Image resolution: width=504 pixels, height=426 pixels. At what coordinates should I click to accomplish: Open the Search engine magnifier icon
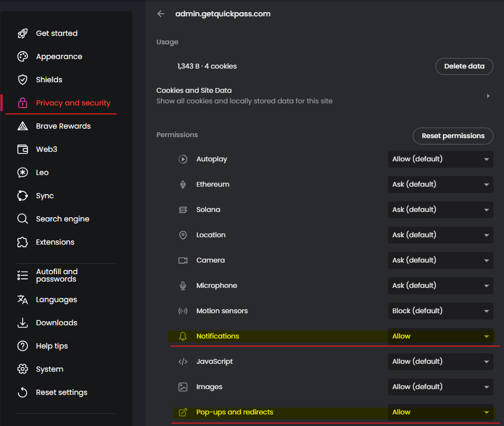pos(23,219)
